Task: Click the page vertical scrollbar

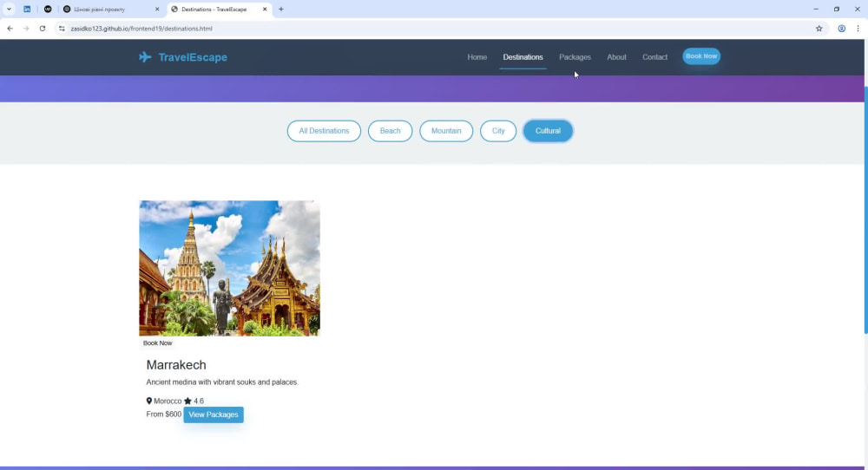Action: click(865, 210)
